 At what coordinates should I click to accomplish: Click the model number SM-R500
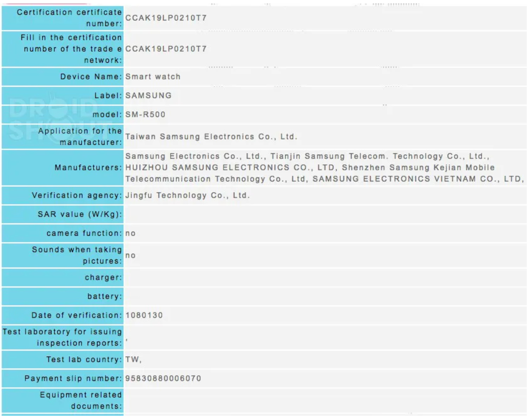pyautogui.click(x=145, y=115)
